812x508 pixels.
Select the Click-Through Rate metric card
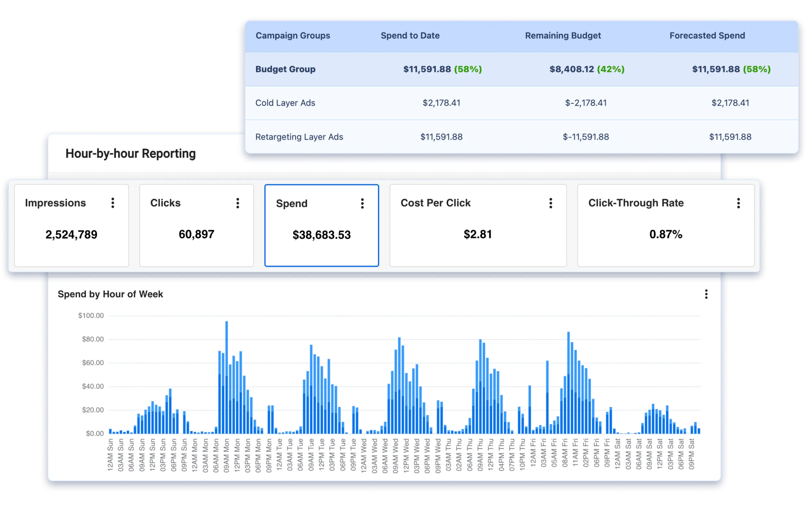coord(666,225)
